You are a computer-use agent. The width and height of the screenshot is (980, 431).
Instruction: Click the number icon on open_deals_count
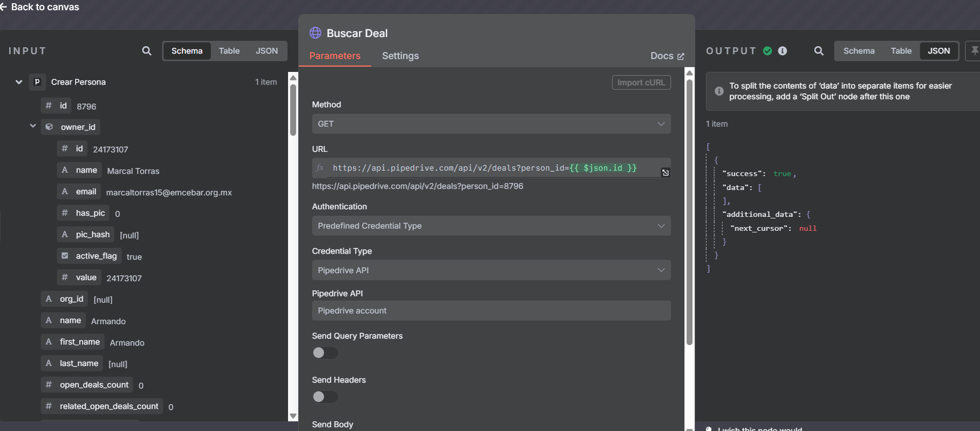[49, 385]
